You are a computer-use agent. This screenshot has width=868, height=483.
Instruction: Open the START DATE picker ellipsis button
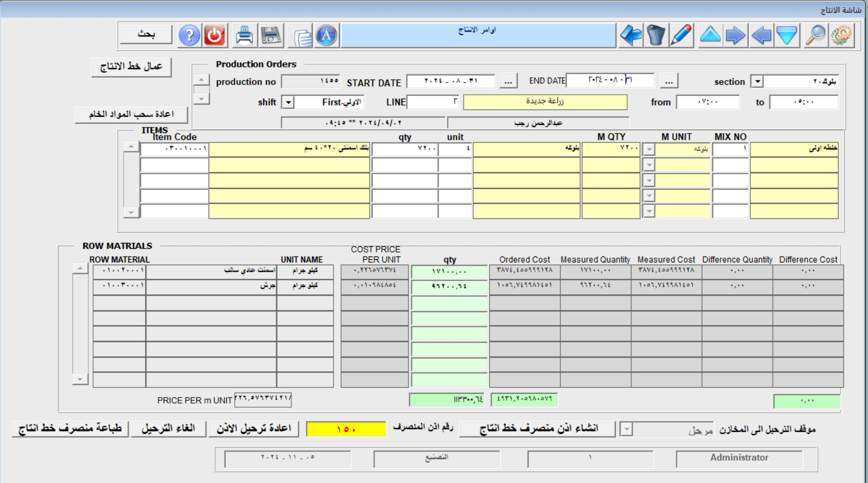coord(508,82)
